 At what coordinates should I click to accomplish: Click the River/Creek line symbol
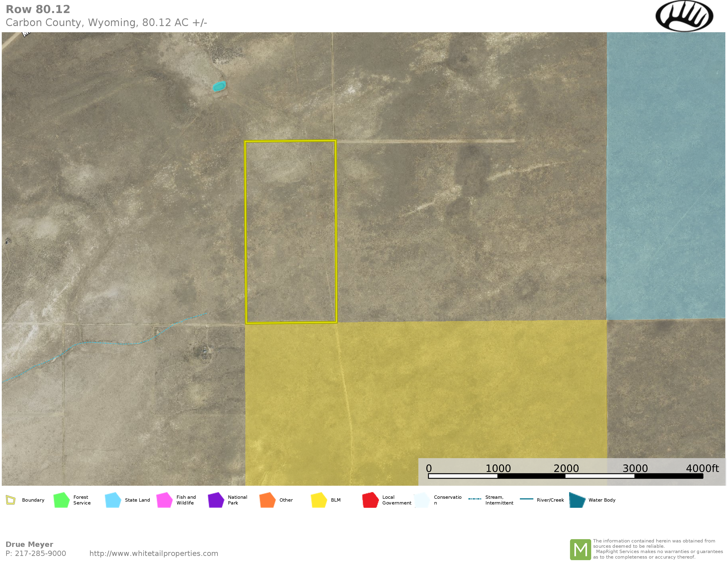(526, 499)
